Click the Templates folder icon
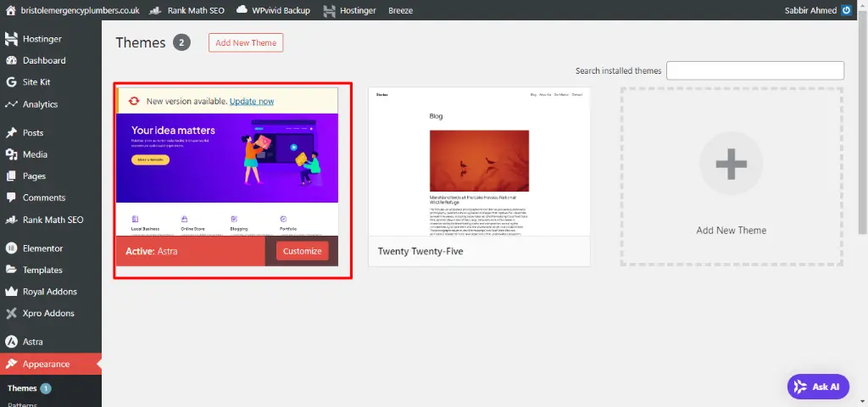This screenshot has height=407, width=868. click(x=11, y=270)
